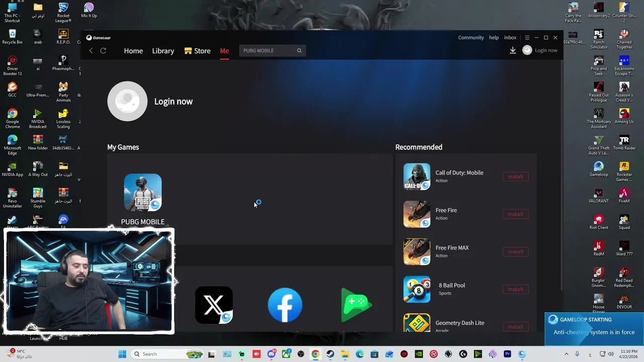644x362 pixels.
Task: Open Recycle Bin on desktop
Action: [x=12, y=37]
